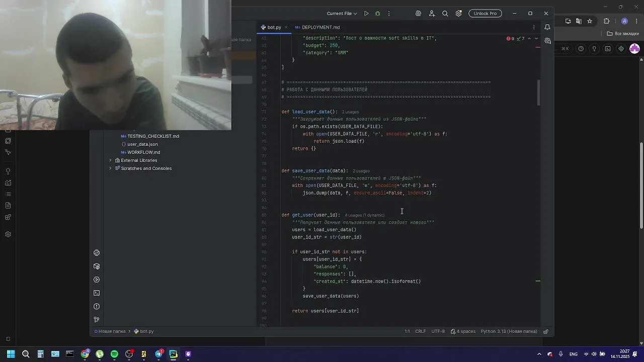Show hidden icons chevron in system tray
Viewport: 644px width, 362px height.
(x=539, y=354)
